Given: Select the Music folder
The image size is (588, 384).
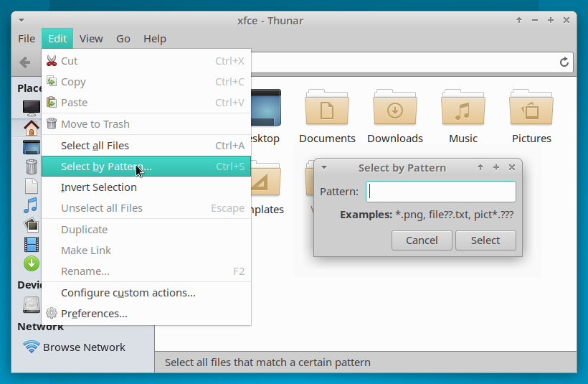Looking at the screenshot, I should (x=463, y=117).
